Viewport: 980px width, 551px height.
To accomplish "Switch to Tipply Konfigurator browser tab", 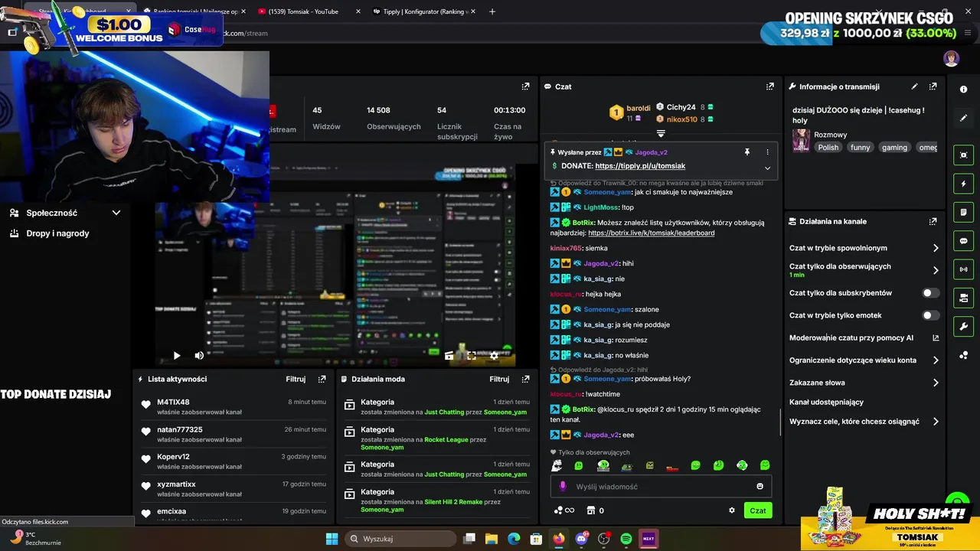I will pyautogui.click(x=423, y=11).
